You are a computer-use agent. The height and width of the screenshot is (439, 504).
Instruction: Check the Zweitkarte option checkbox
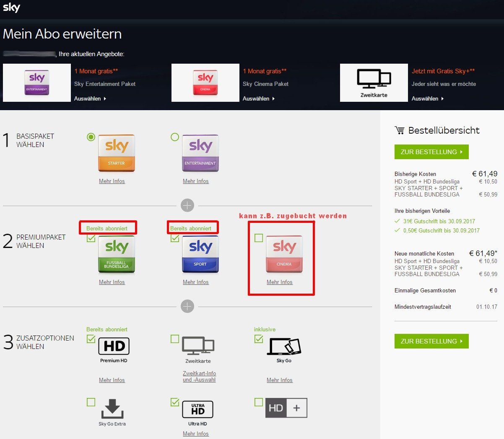(x=175, y=339)
